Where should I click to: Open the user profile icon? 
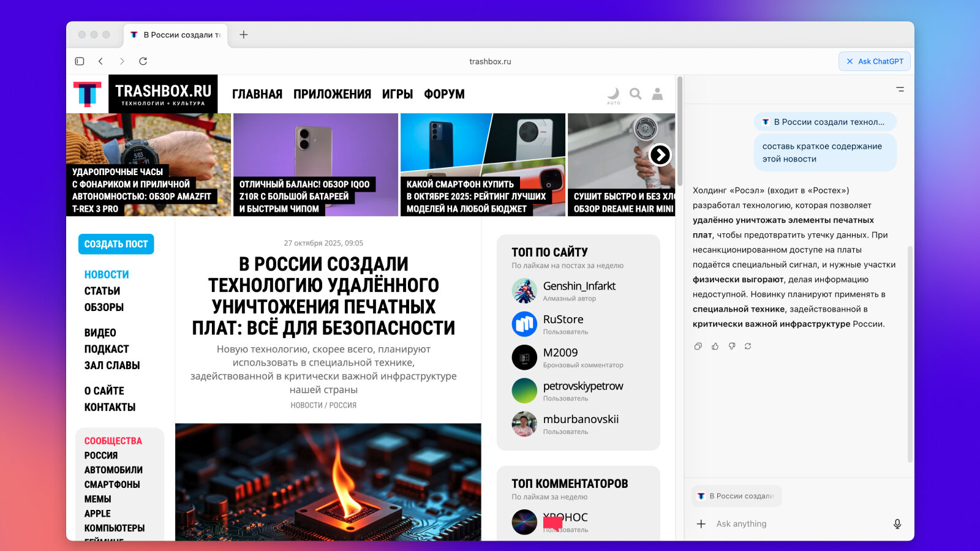click(657, 94)
